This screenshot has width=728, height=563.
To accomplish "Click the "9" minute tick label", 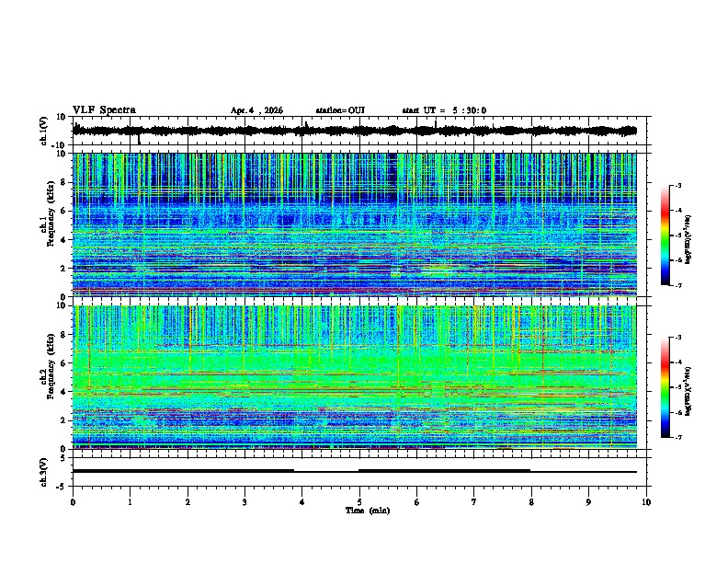I will click(588, 502).
